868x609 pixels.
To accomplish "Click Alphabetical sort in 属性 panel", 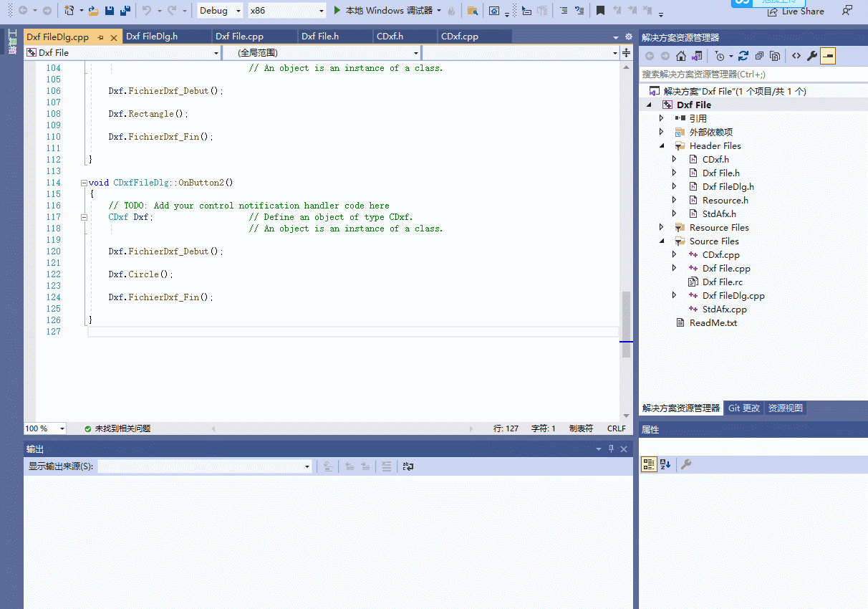I will click(x=665, y=464).
